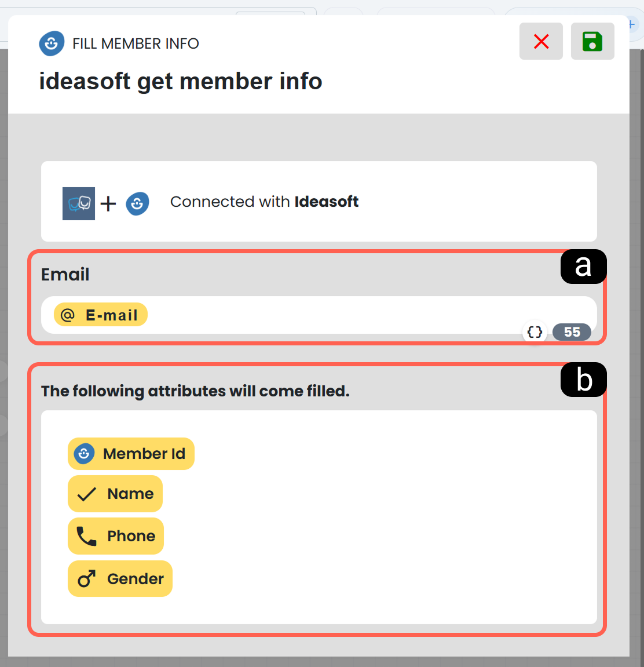Select the E-mail attribute chip
The image size is (644, 667).
101,315
